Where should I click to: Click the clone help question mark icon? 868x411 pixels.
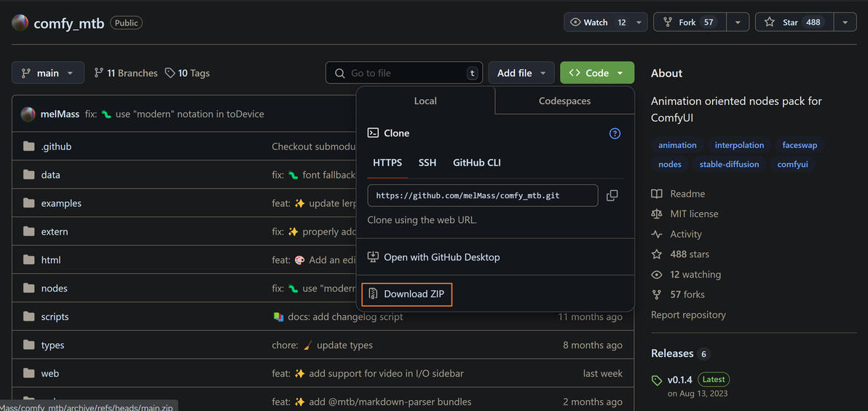pos(615,133)
